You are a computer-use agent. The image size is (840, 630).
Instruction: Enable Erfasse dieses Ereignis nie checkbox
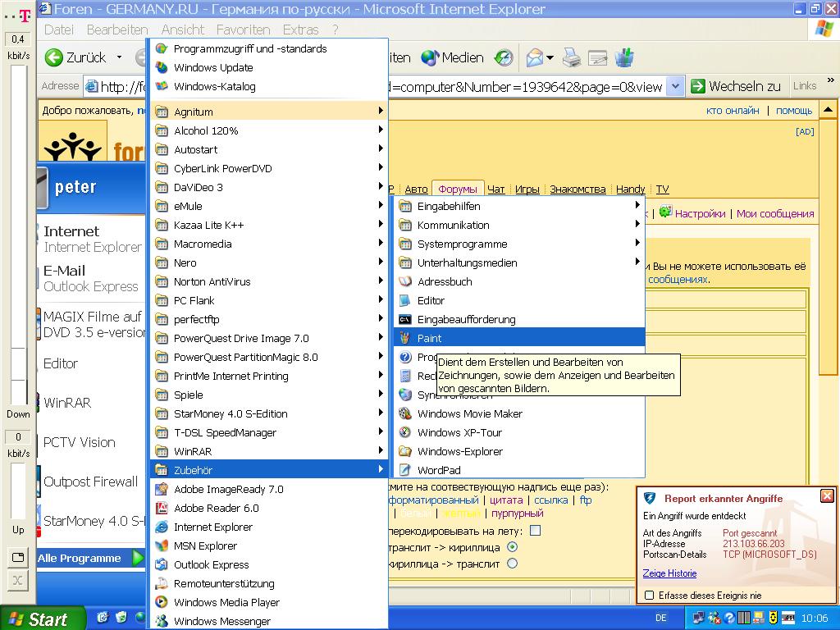pos(650,596)
